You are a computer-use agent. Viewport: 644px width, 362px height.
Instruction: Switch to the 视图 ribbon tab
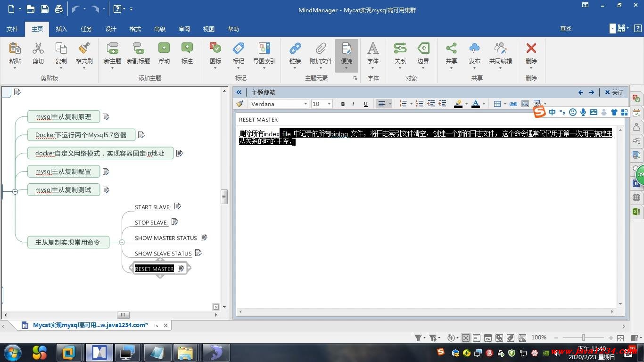(209, 29)
